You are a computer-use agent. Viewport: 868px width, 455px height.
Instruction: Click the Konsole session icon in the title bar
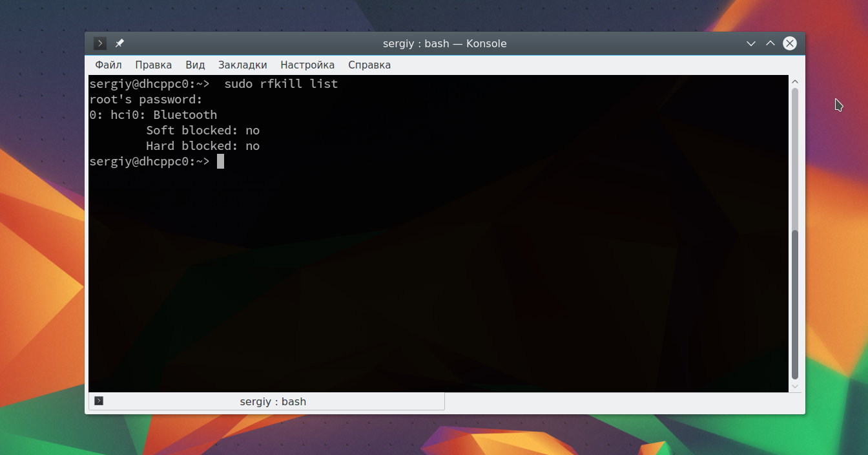(x=99, y=43)
